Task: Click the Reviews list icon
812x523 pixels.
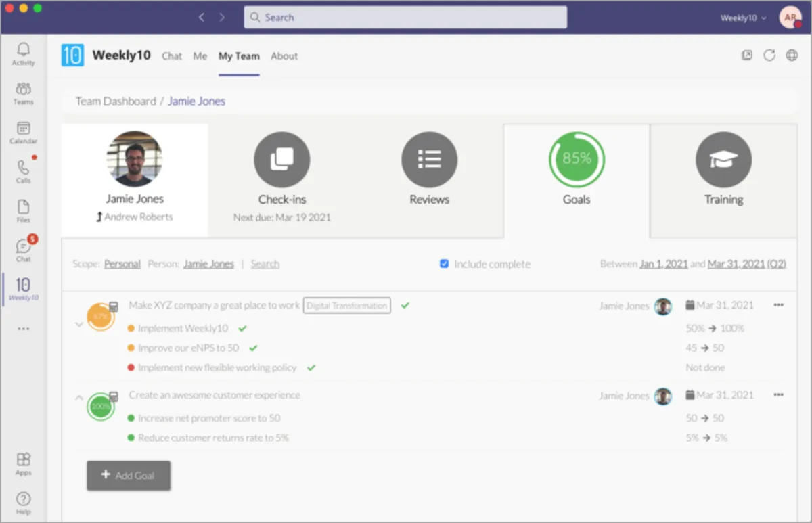Action: click(x=429, y=159)
